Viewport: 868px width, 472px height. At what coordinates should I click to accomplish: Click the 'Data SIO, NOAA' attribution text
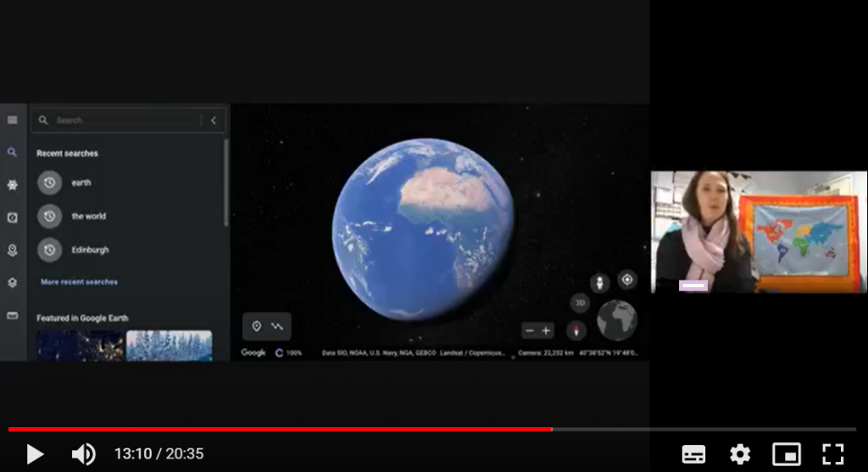click(x=414, y=353)
